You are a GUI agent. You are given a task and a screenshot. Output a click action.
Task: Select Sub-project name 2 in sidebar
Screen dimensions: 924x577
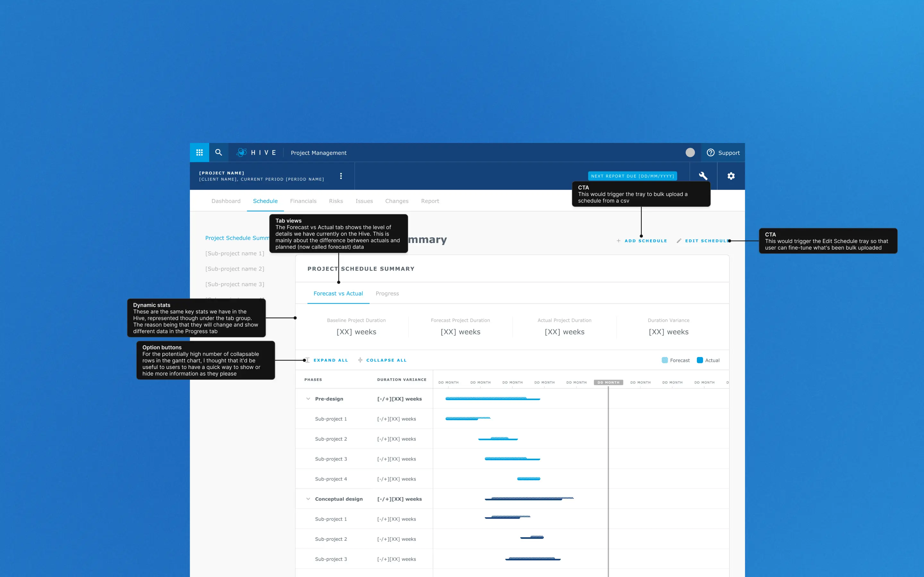[x=235, y=269]
